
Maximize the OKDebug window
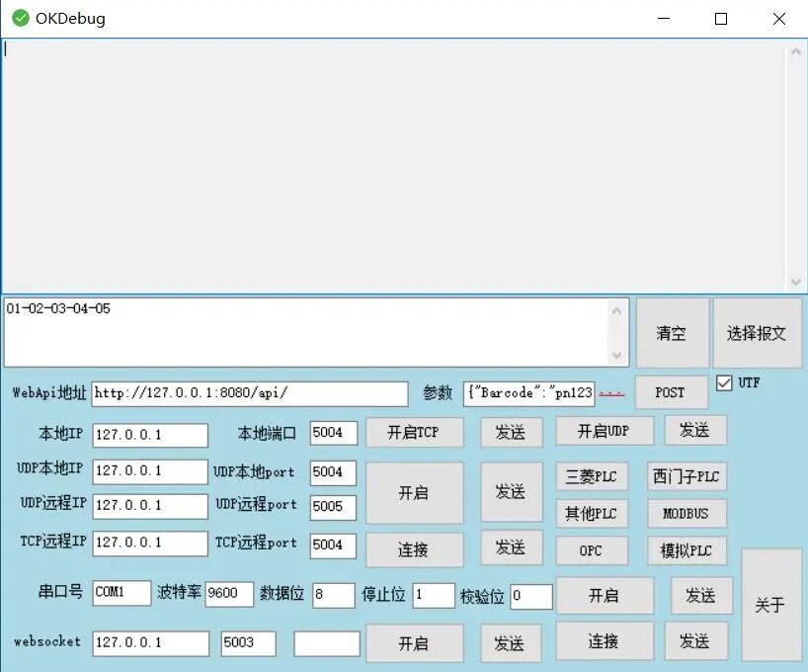click(721, 19)
